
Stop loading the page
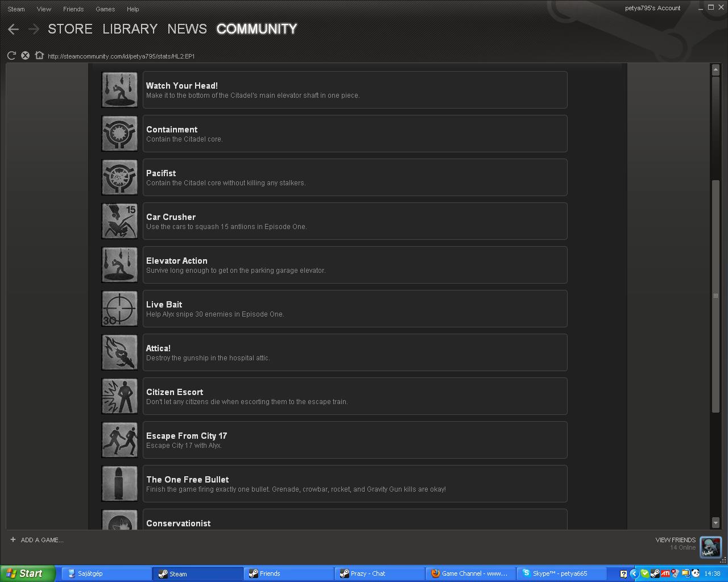click(x=25, y=55)
